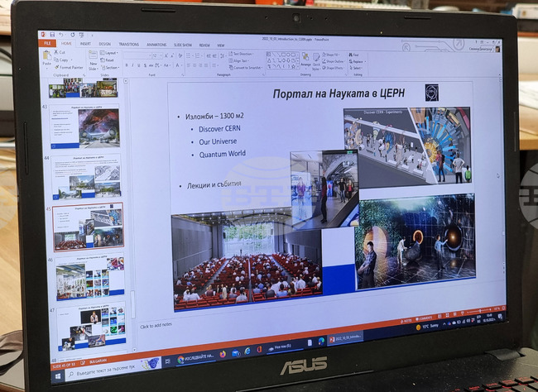Click Task View icon on taskbar
The width and height of the screenshot is (538, 392).
(x=168, y=361)
